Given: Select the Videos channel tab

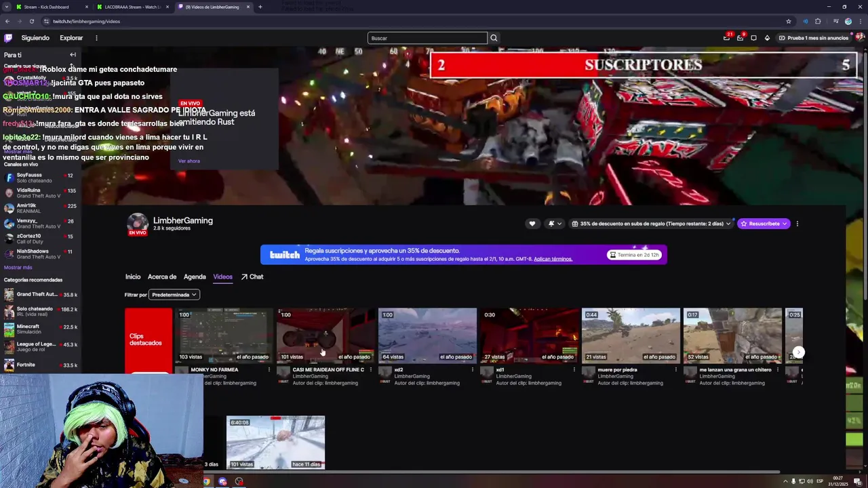Looking at the screenshot, I should point(222,277).
